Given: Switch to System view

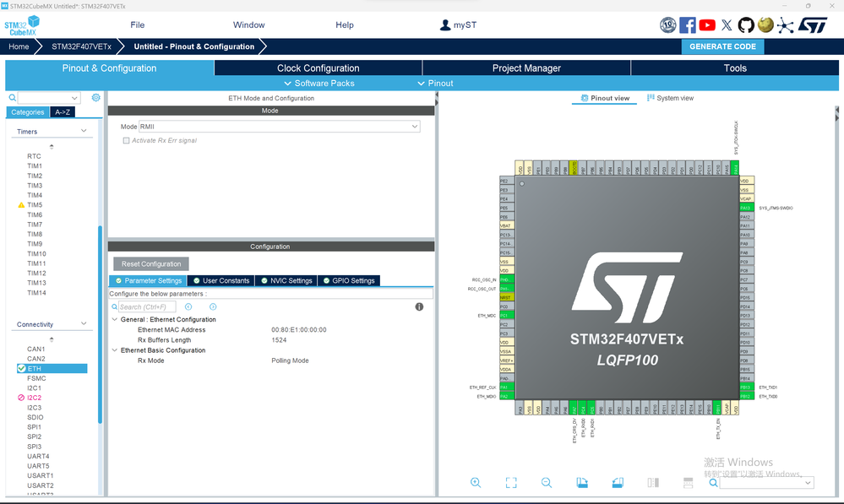Looking at the screenshot, I should point(670,98).
